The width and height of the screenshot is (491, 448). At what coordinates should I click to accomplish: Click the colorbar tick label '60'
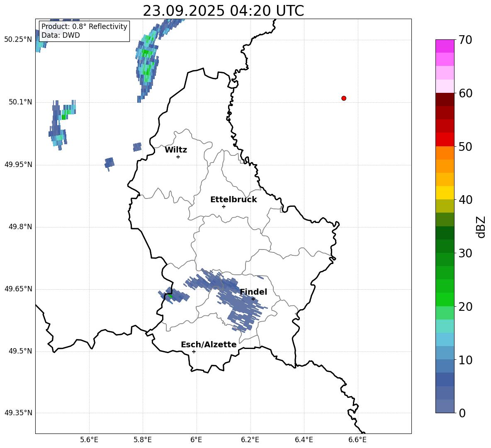point(465,93)
